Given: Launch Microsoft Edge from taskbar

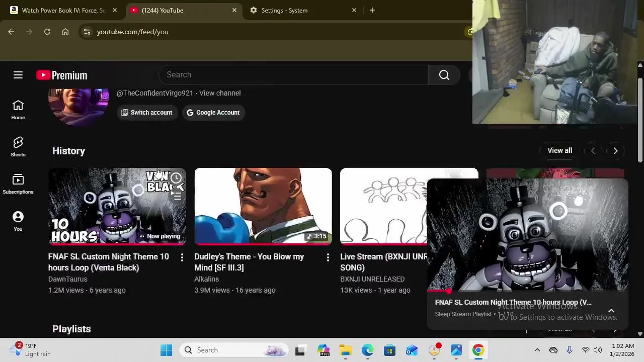Looking at the screenshot, I should (x=367, y=350).
